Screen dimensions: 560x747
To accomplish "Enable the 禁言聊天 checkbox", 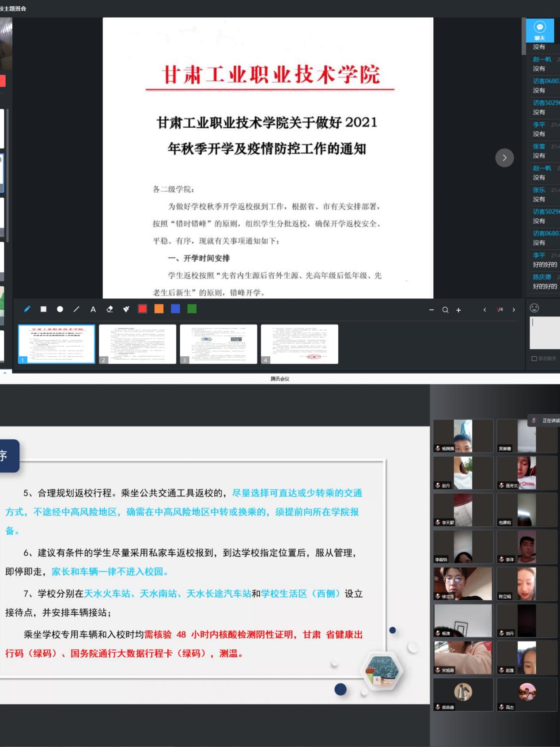I will pyautogui.click(x=534, y=358).
